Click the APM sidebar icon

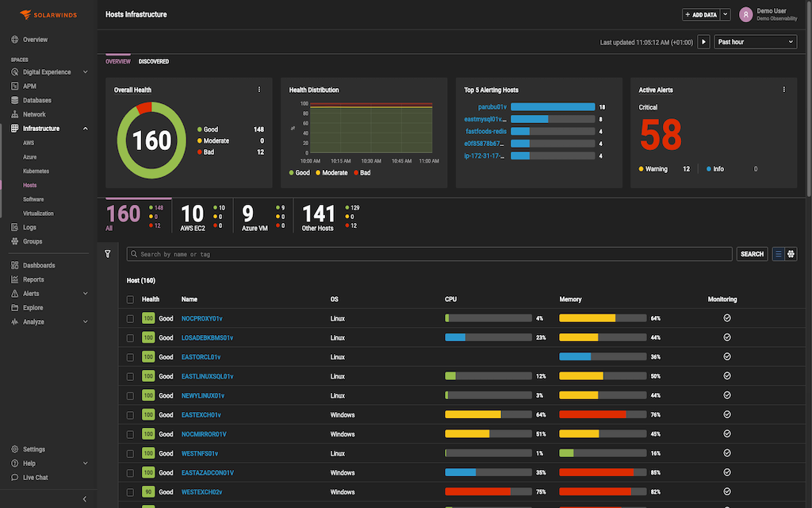click(x=14, y=86)
